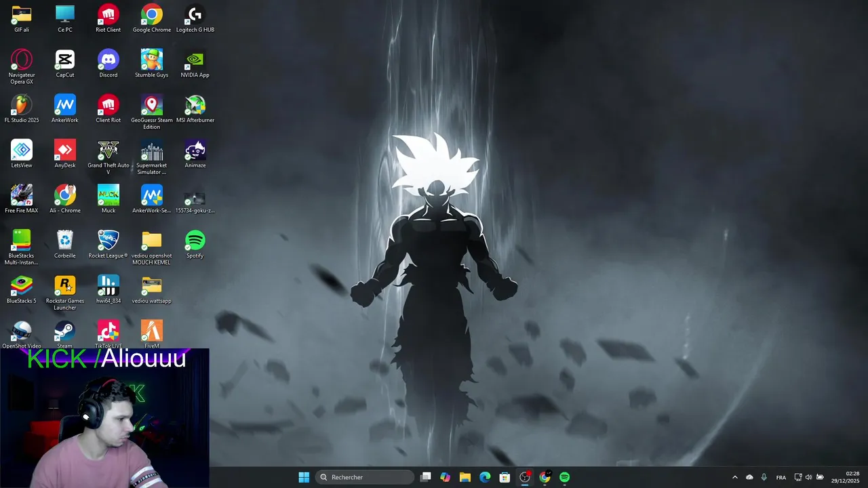Open the Ali - Chrome profile shortcut
Screen dimensions: 868x488
click(x=65, y=199)
